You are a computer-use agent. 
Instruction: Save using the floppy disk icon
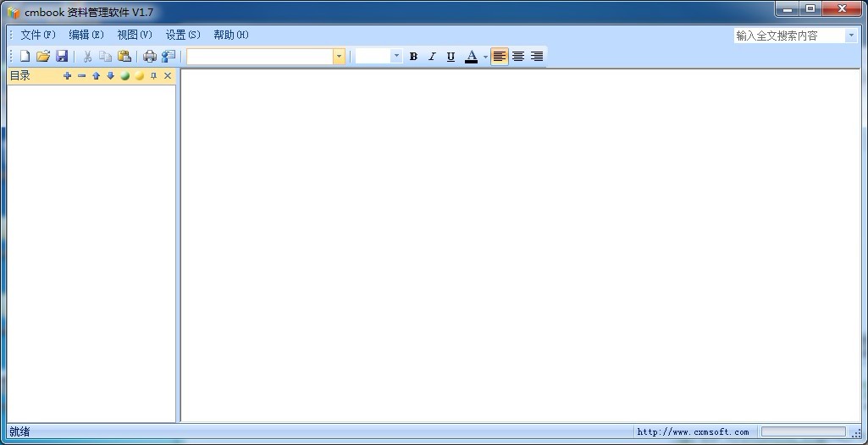pyautogui.click(x=62, y=57)
